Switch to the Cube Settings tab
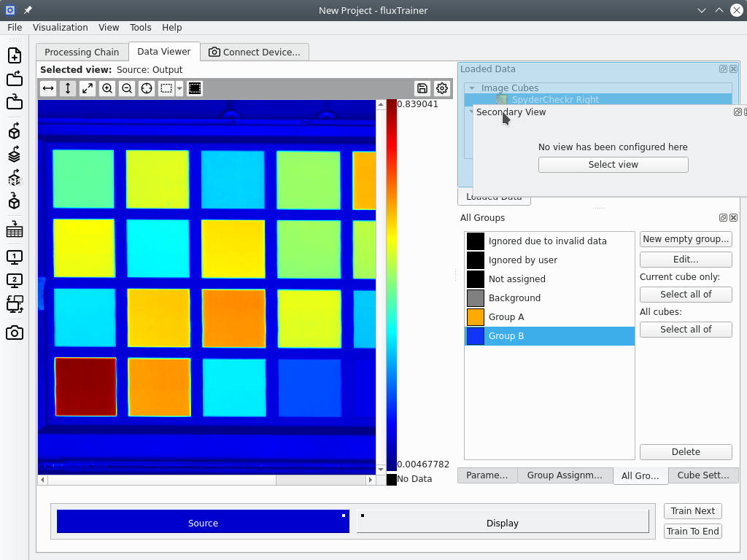The image size is (747, 560). click(703, 475)
